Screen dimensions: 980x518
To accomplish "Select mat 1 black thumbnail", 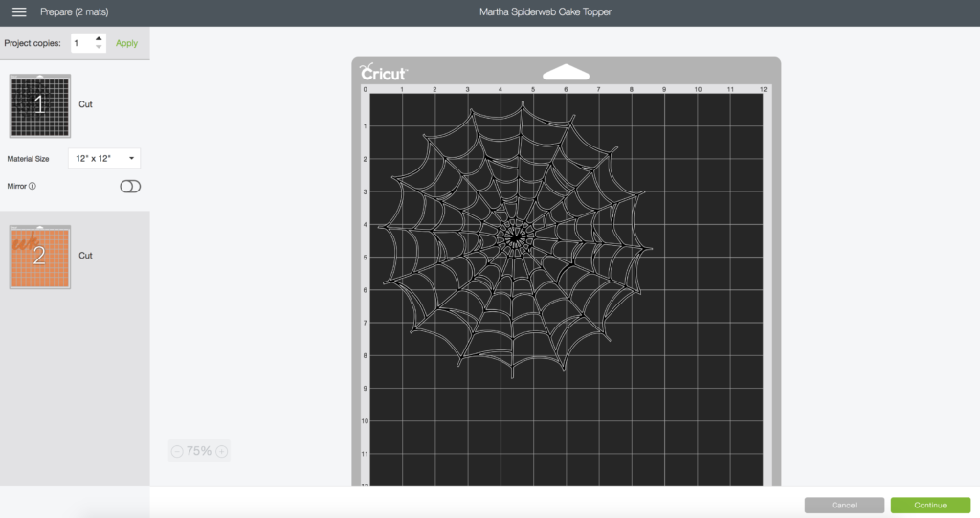I will pos(40,105).
